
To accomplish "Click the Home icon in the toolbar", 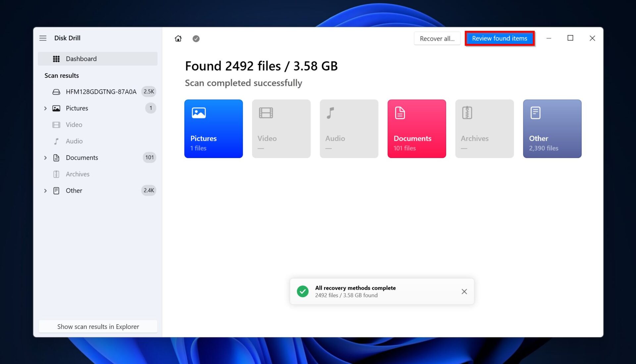I will (x=178, y=38).
